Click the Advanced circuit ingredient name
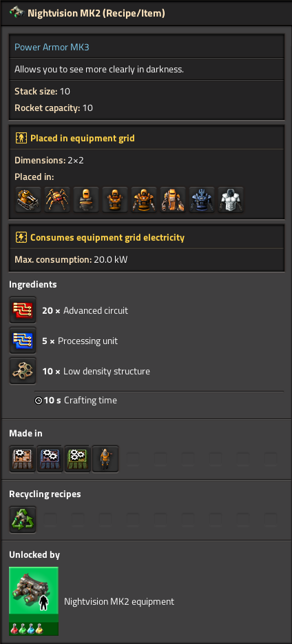The width and height of the screenshot is (292, 644). click(x=96, y=310)
